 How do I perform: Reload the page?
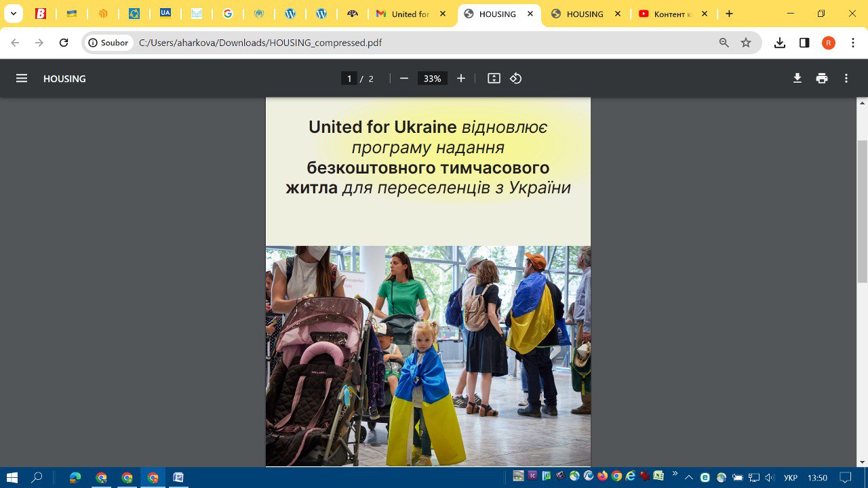(64, 43)
